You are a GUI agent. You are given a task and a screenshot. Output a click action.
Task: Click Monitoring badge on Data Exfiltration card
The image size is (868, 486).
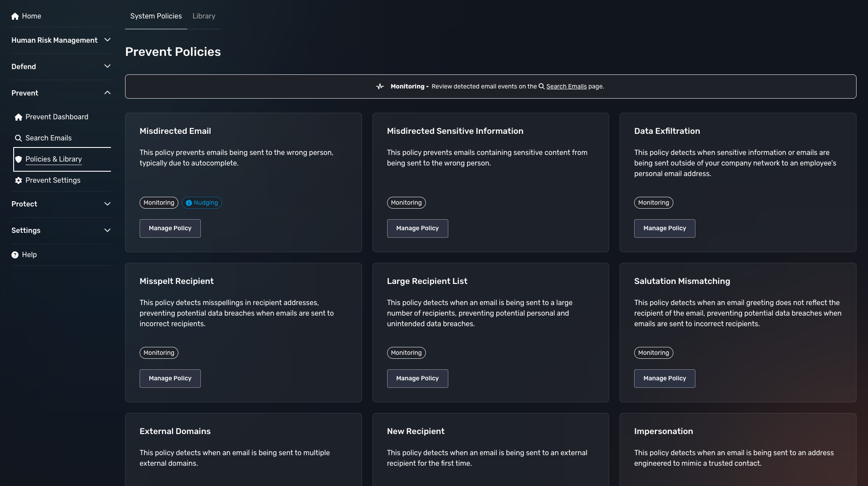654,203
